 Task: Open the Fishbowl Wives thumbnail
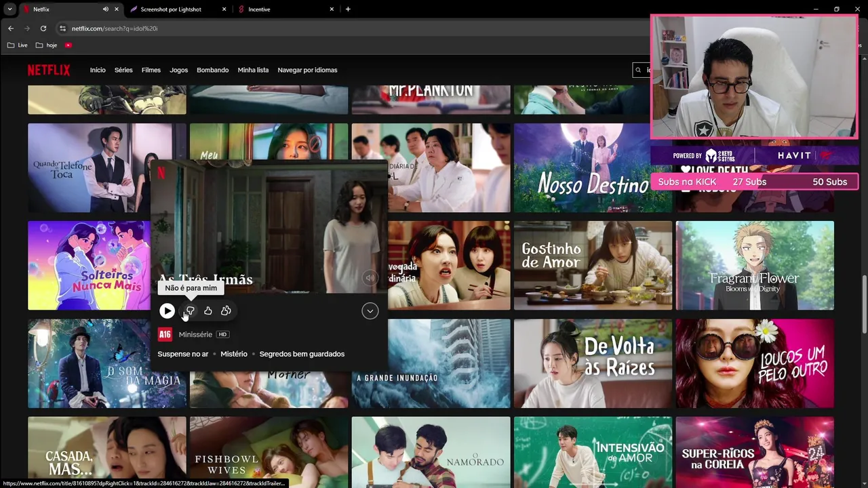(x=269, y=452)
